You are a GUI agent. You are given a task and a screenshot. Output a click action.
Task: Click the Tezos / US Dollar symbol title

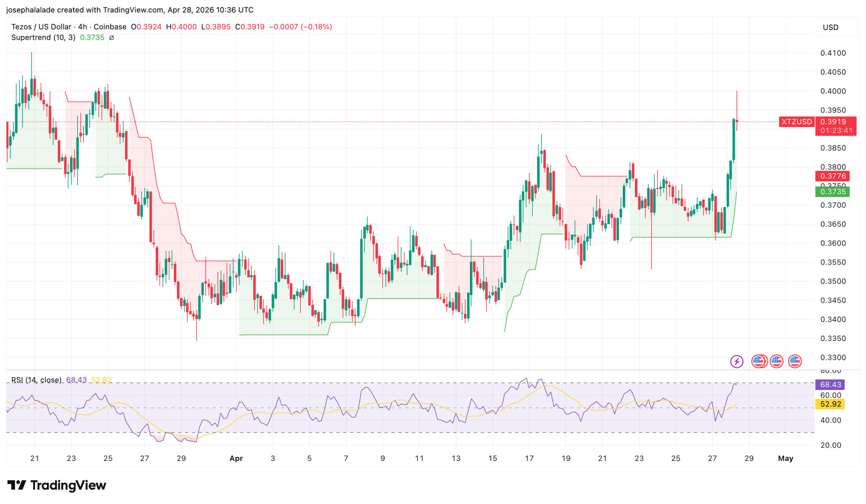[x=41, y=27]
